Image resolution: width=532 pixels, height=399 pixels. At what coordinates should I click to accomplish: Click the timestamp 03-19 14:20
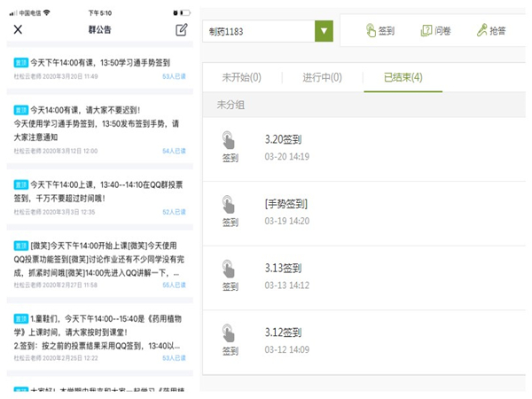[287, 221]
